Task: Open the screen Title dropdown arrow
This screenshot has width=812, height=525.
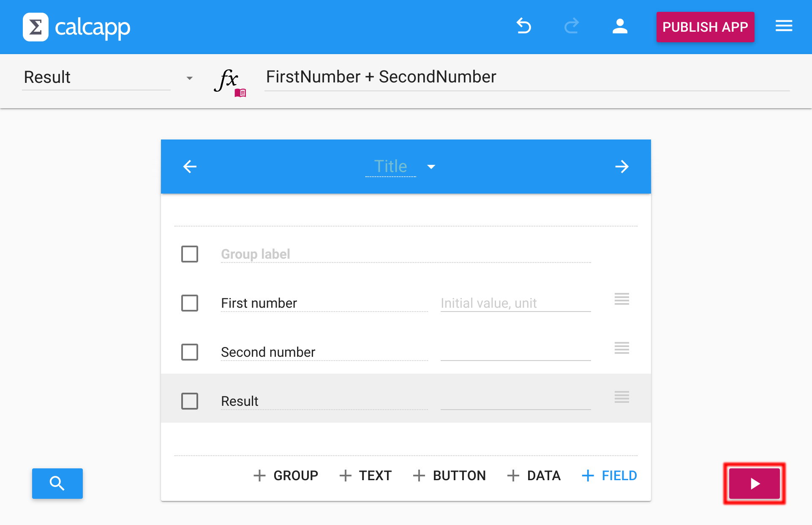Action: click(x=431, y=167)
